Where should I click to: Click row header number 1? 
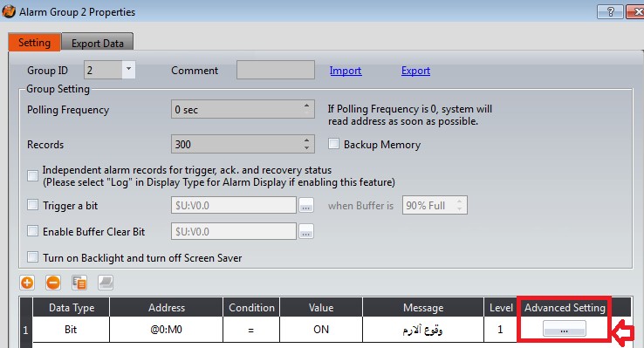[x=26, y=329]
